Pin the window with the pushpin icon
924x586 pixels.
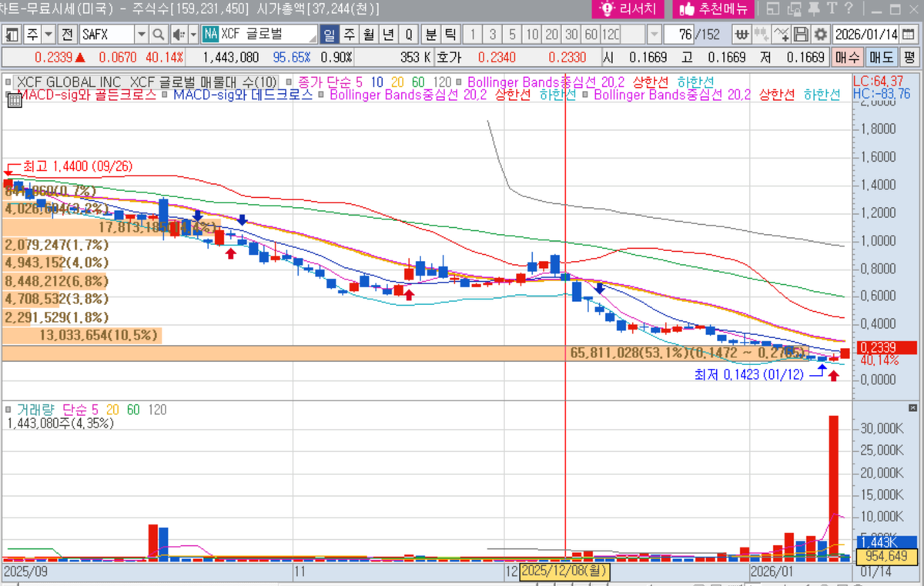813,9
